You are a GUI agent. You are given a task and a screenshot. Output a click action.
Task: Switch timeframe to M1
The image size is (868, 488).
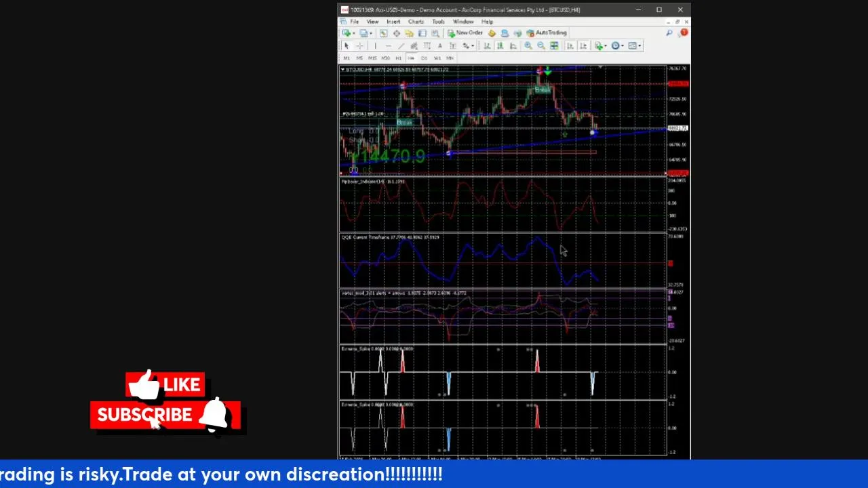347,58
